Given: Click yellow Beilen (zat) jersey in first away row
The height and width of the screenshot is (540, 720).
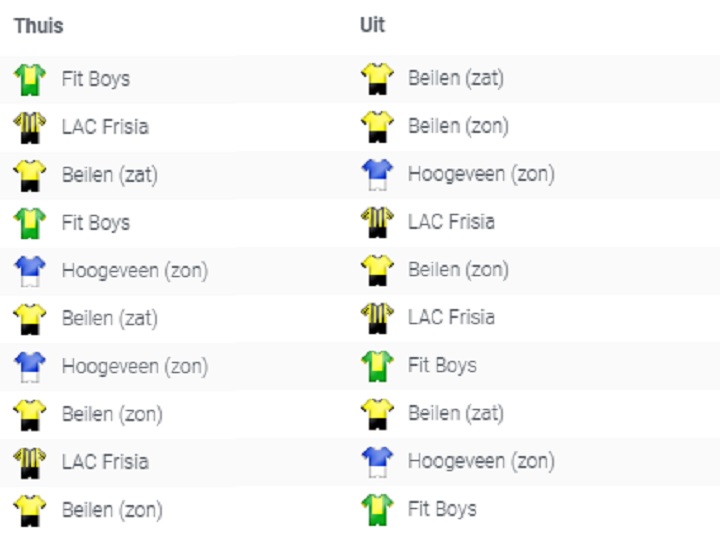Looking at the screenshot, I should click(x=377, y=79).
